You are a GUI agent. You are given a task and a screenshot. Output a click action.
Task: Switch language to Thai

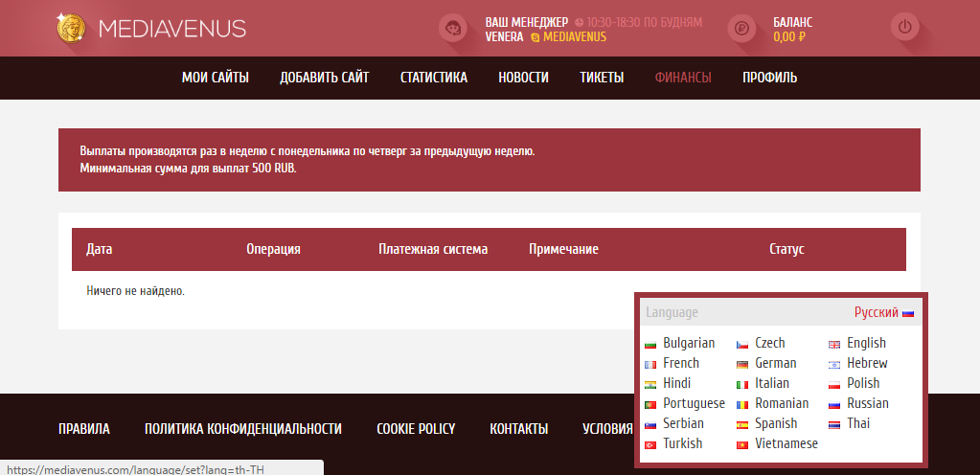858,423
